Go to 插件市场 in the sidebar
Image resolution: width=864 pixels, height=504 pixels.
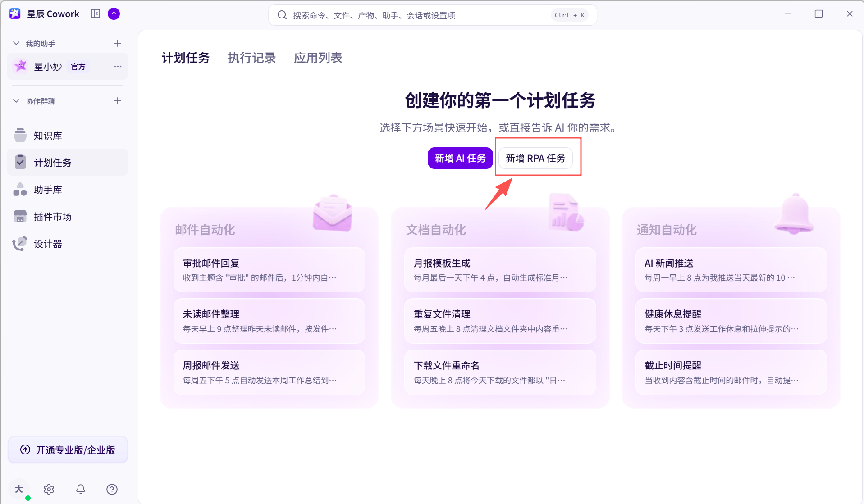tap(68, 216)
